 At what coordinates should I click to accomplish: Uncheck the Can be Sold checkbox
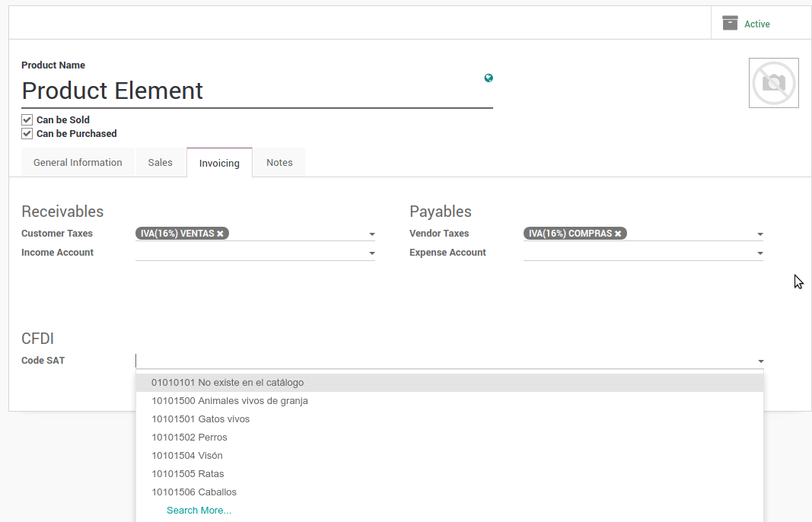[x=27, y=119]
